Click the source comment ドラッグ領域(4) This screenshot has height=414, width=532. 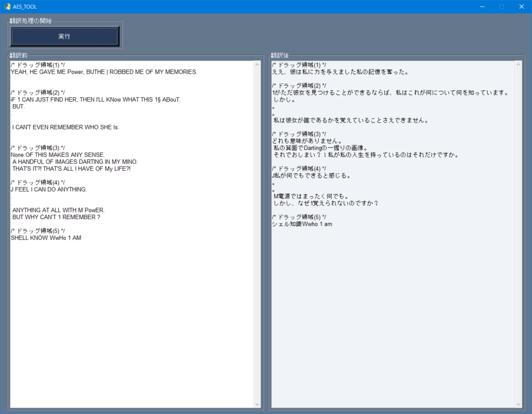tap(38, 182)
